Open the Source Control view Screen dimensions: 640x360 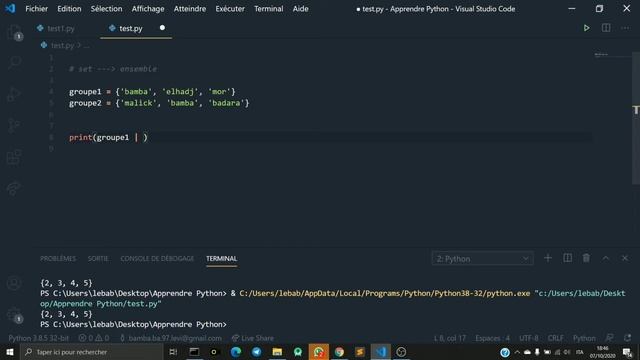click(x=14, y=125)
